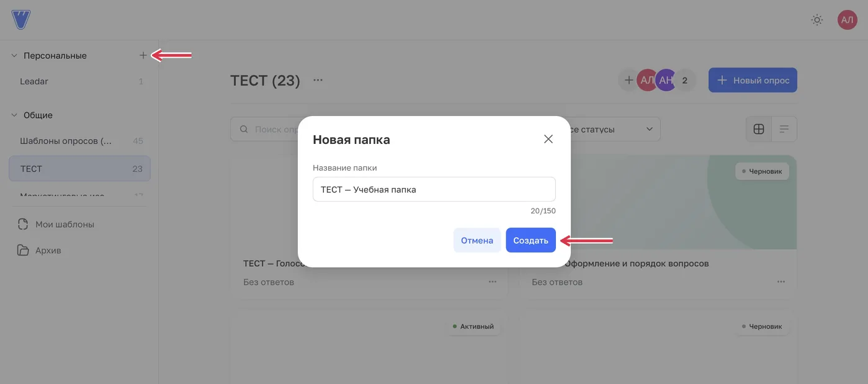Screen dimensions: 868x384
Task: Open the АЛ user avatar menu
Action: click(x=847, y=20)
